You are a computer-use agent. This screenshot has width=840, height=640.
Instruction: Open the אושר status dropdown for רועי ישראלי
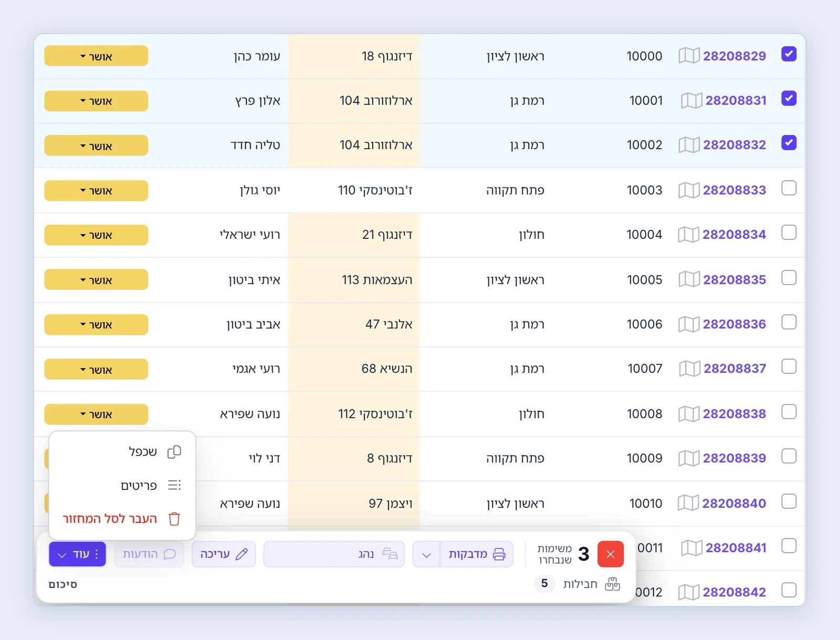click(96, 235)
